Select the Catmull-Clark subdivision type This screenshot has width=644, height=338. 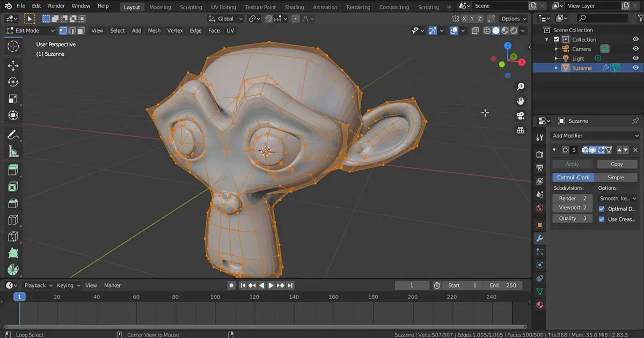pyautogui.click(x=573, y=178)
